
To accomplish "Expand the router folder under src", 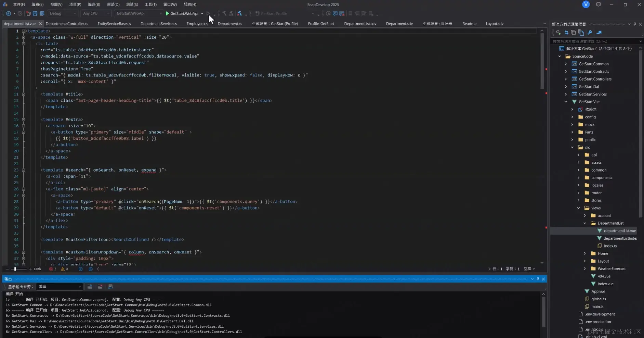I will tap(578, 192).
